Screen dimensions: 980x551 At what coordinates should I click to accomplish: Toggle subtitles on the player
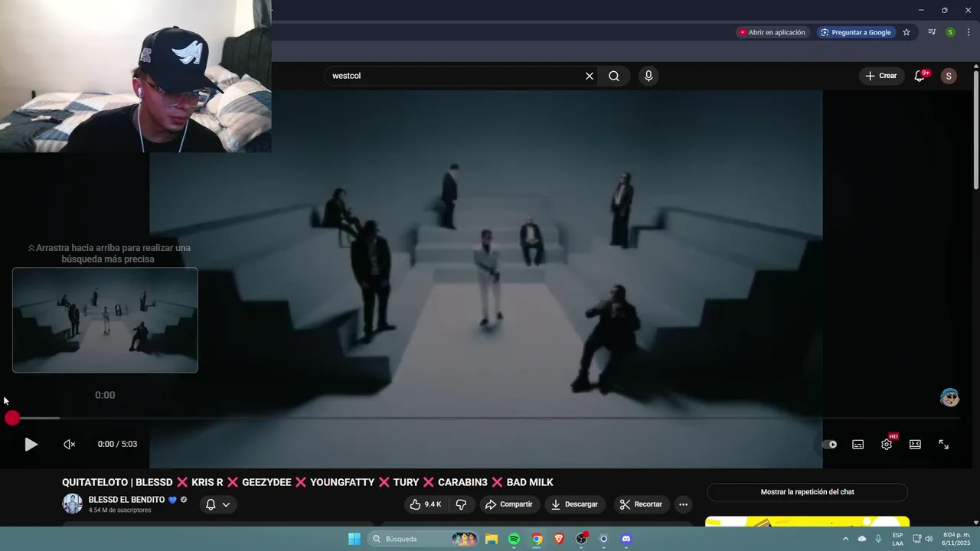858,444
